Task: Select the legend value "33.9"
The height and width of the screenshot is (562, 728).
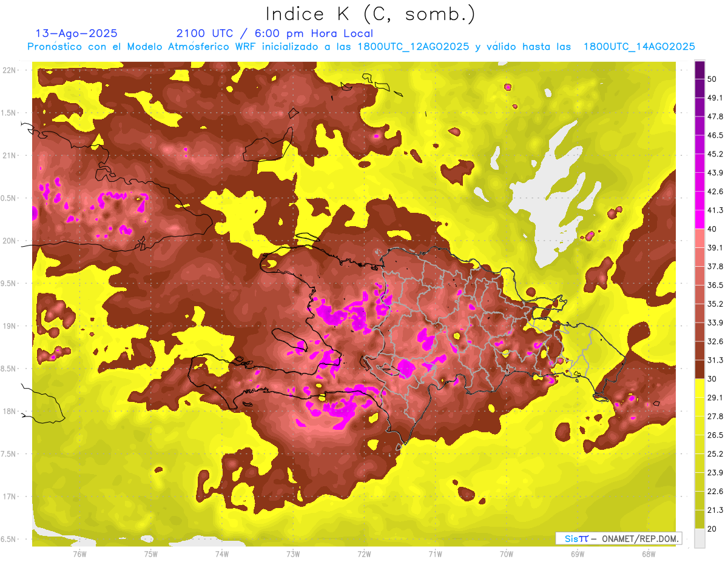Action: coord(715,323)
